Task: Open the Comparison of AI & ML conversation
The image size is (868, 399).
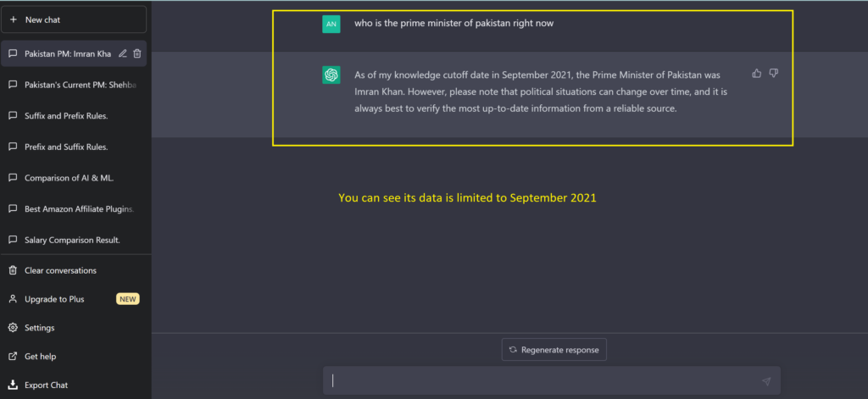Action: pyautogui.click(x=74, y=178)
